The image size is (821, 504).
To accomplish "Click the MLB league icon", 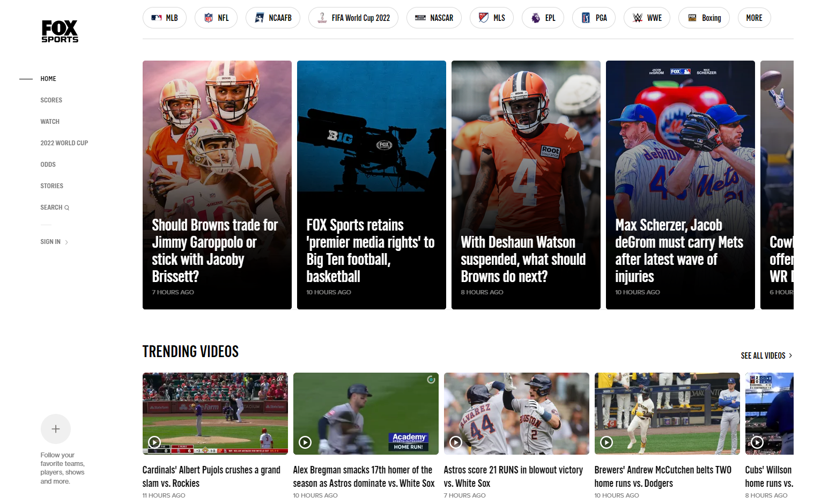I will 157,18.
